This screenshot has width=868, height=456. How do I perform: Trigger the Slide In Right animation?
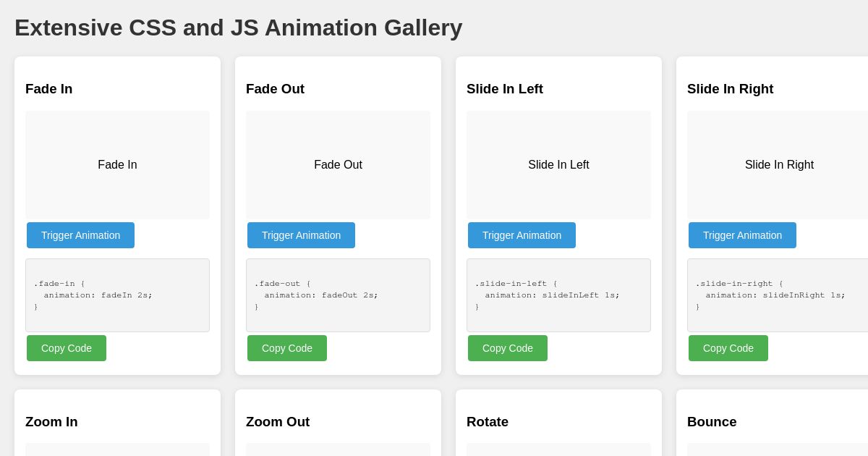tap(742, 235)
